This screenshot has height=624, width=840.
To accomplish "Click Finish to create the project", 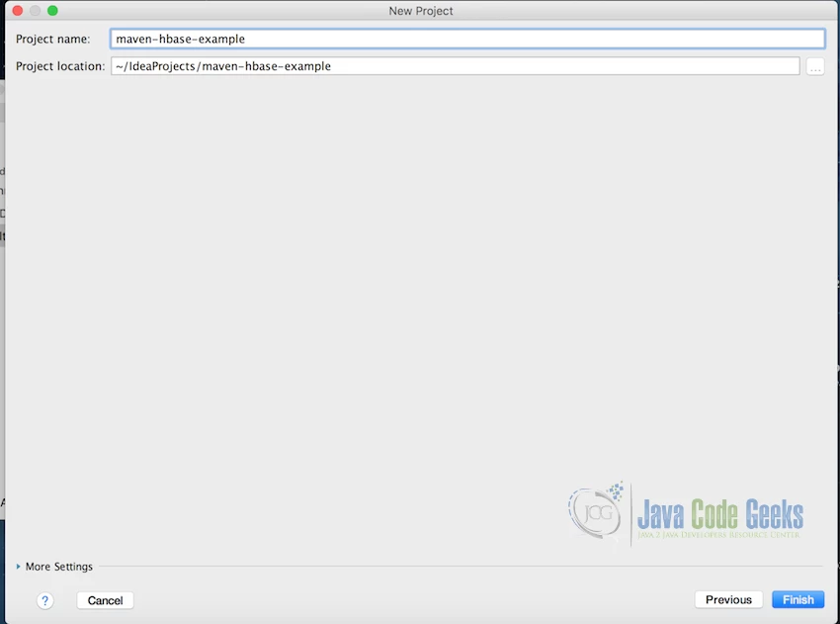I will click(x=798, y=599).
